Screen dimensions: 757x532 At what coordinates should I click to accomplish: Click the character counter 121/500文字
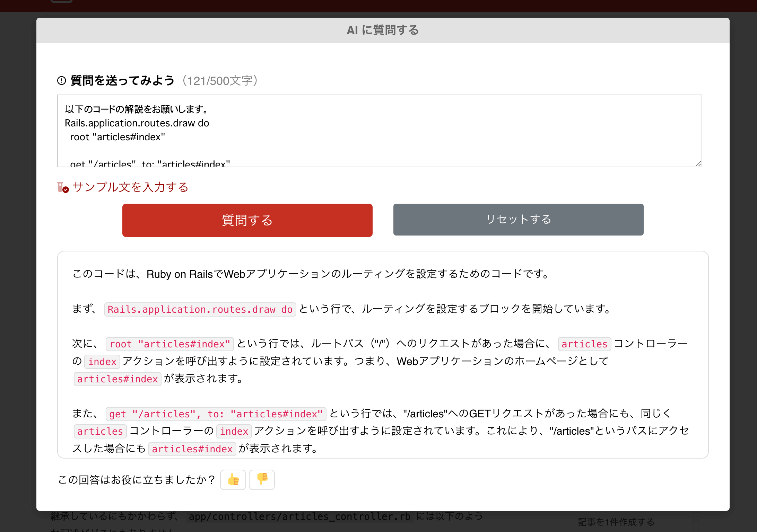(219, 81)
